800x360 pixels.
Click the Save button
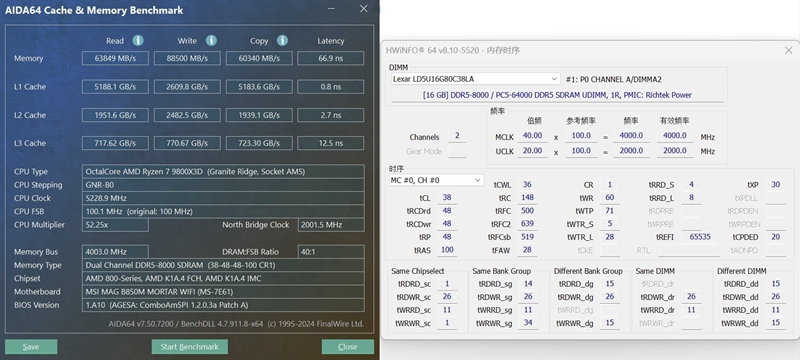(31, 347)
